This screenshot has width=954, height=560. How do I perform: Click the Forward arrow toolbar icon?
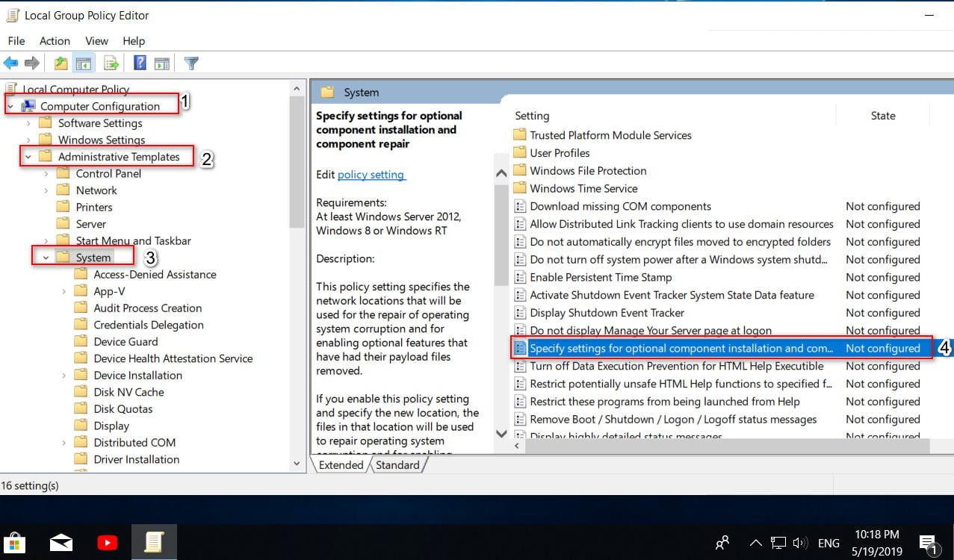(32, 63)
